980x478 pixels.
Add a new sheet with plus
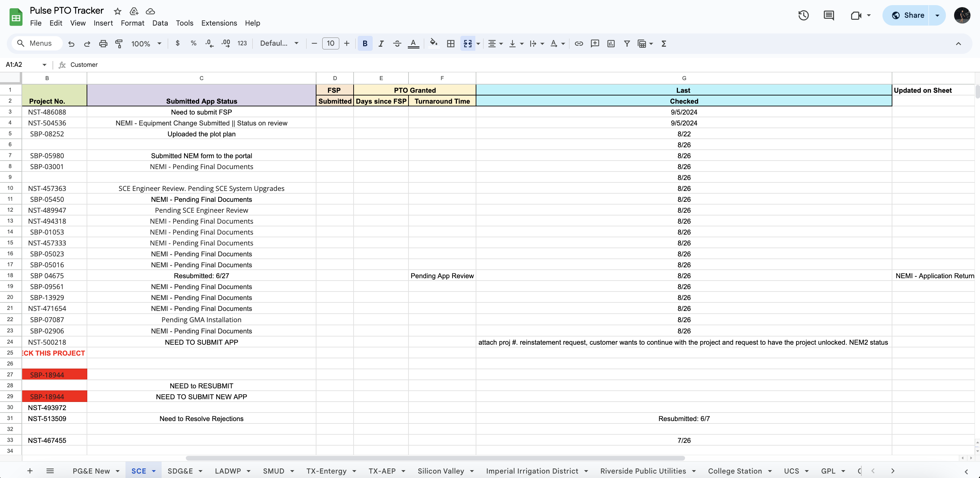(30, 471)
